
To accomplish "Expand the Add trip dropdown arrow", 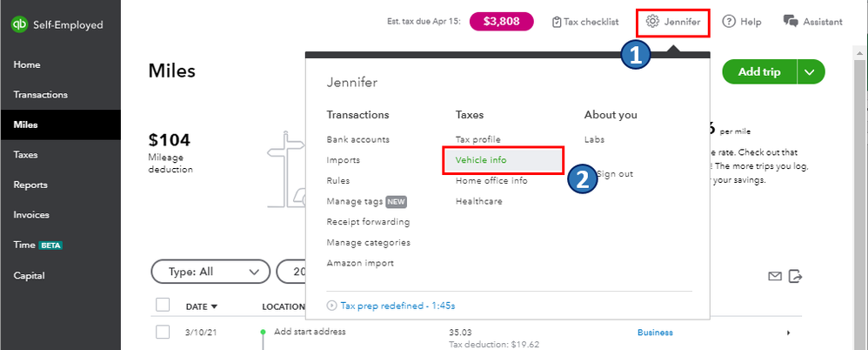I will click(810, 72).
